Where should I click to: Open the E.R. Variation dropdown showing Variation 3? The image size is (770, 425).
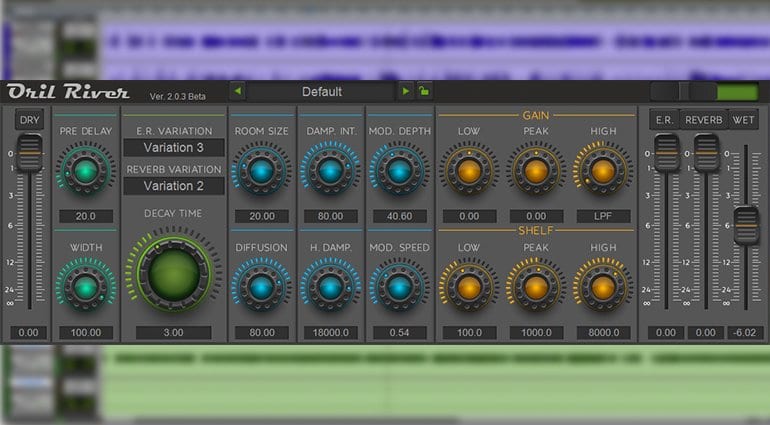click(x=174, y=147)
